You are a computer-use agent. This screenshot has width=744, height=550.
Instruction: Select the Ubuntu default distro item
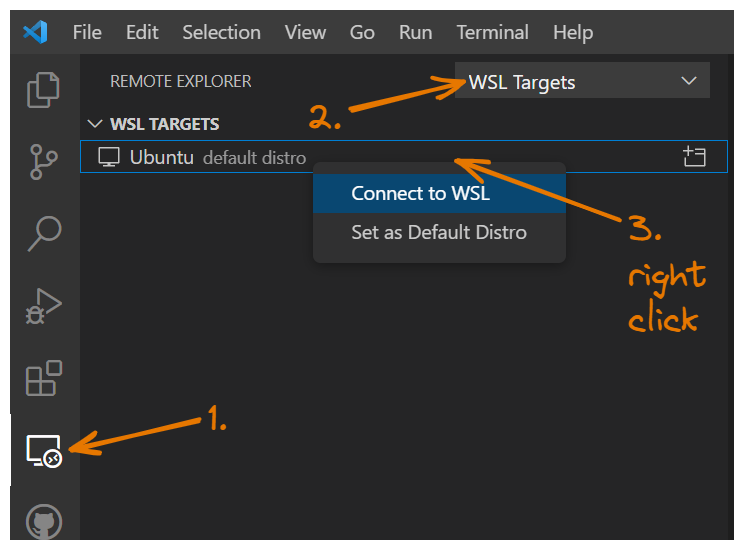tap(200, 157)
